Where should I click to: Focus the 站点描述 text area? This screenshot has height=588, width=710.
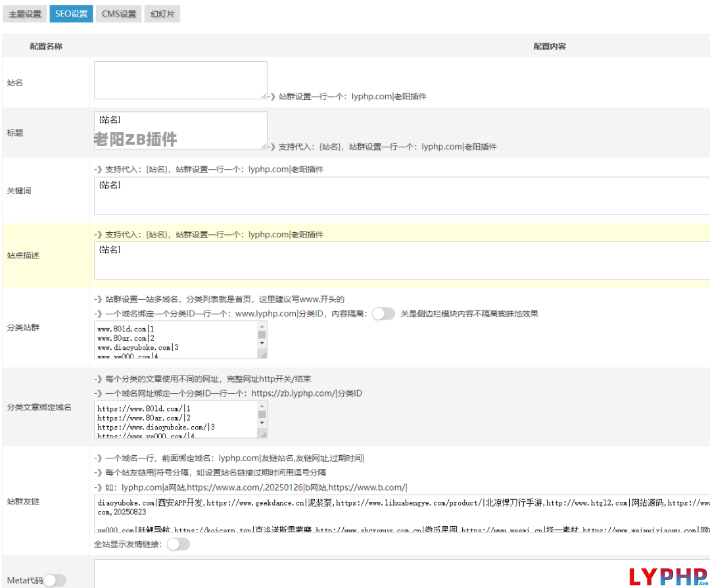point(402,260)
